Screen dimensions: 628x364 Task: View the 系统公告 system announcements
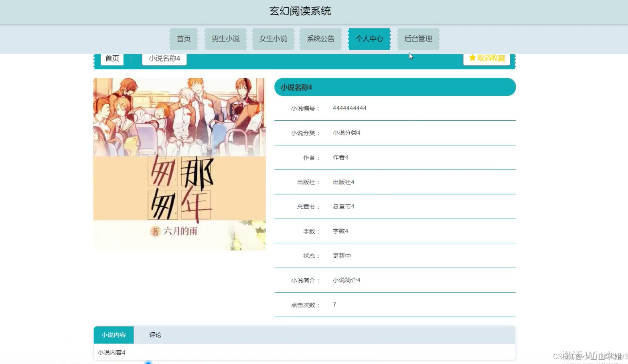point(320,38)
